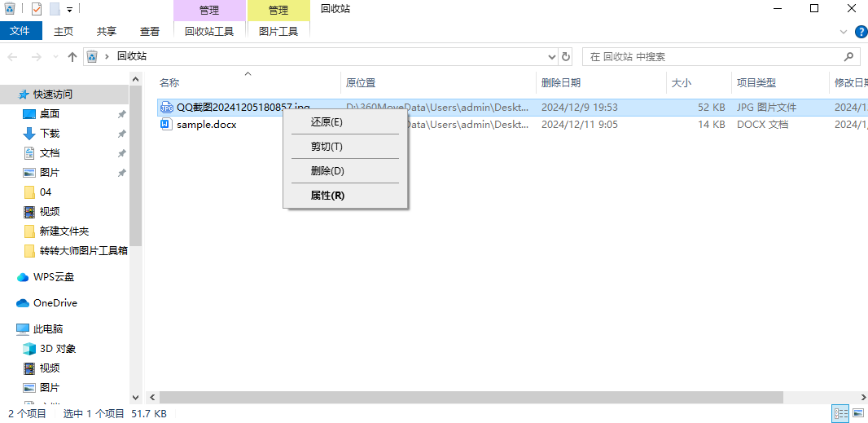This screenshot has height=423, width=868.
Task: Open Help with the question mark icon
Action: pos(860,32)
